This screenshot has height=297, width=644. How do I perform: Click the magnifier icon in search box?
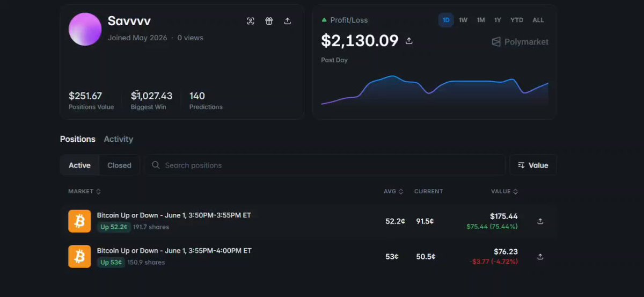[156, 165]
